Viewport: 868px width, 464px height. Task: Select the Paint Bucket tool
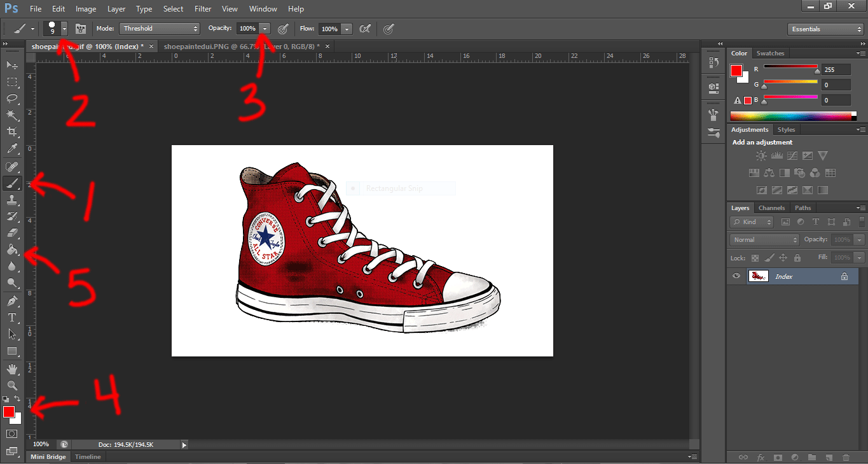coord(12,250)
